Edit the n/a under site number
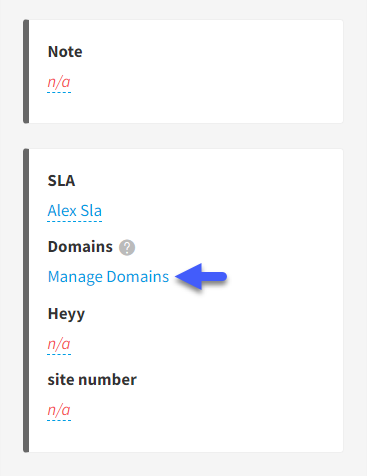Viewport: 367px width, 476px height. point(59,410)
